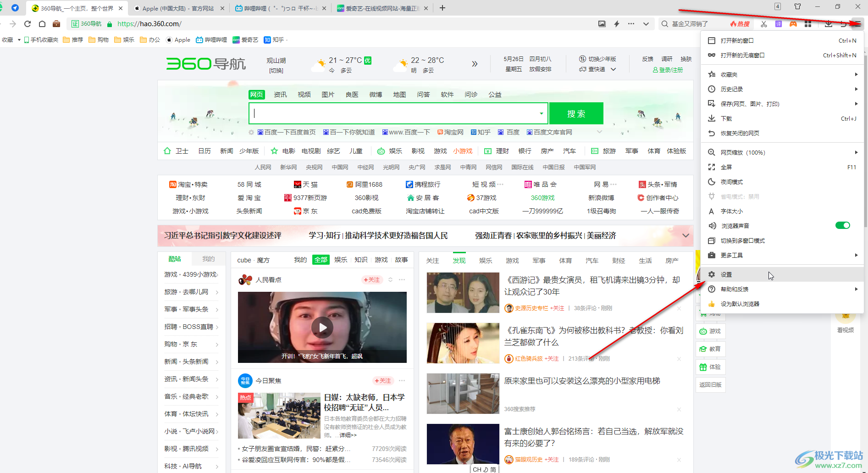Follow 今日聚焦 with the +关注 button
The width and height of the screenshot is (868, 473).
pos(383,380)
